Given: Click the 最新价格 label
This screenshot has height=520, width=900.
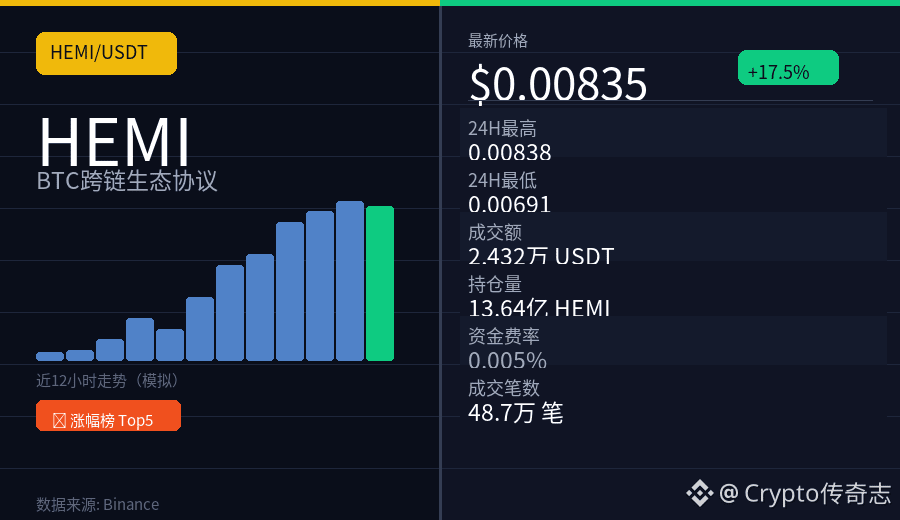Looking at the screenshot, I should (498, 41).
